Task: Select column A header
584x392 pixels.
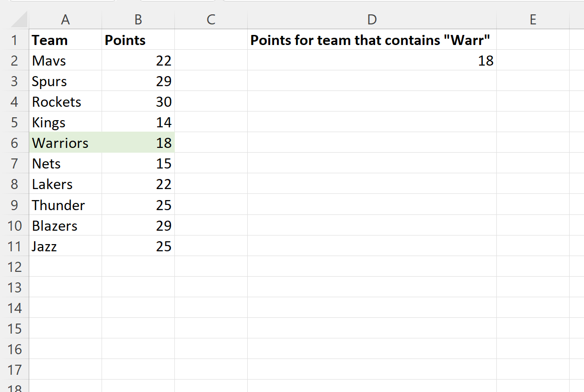Action: pos(65,19)
